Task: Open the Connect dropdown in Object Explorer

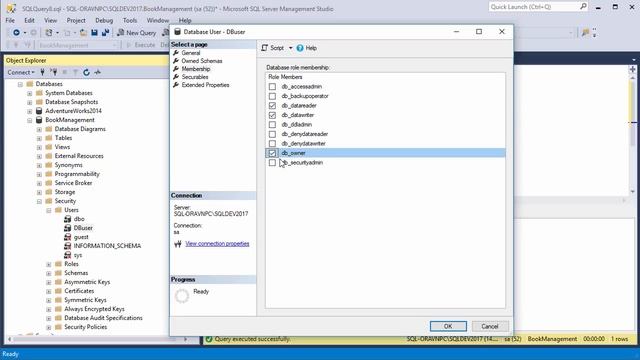Action: click(x=21, y=72)
